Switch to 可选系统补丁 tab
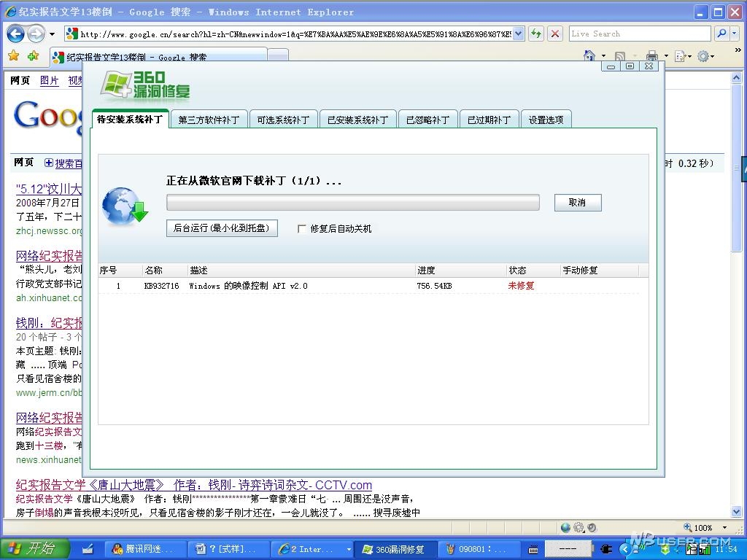 283,120
